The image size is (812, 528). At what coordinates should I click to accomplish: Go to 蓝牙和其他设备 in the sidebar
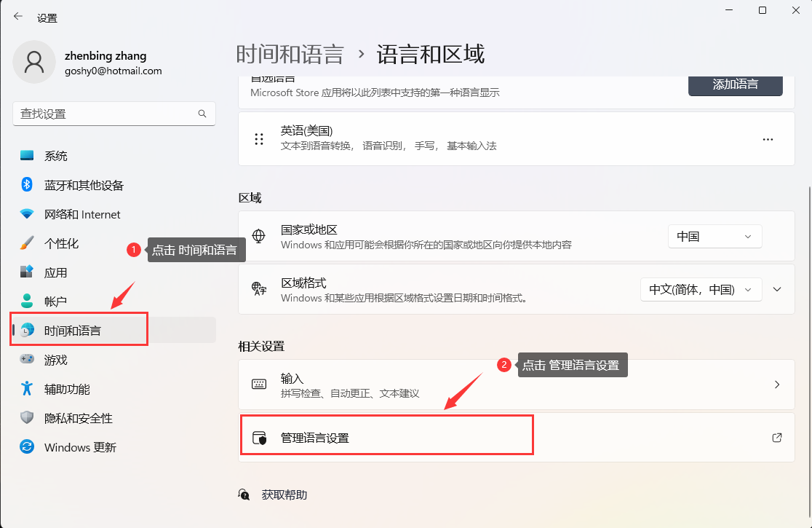coord(84,185)
